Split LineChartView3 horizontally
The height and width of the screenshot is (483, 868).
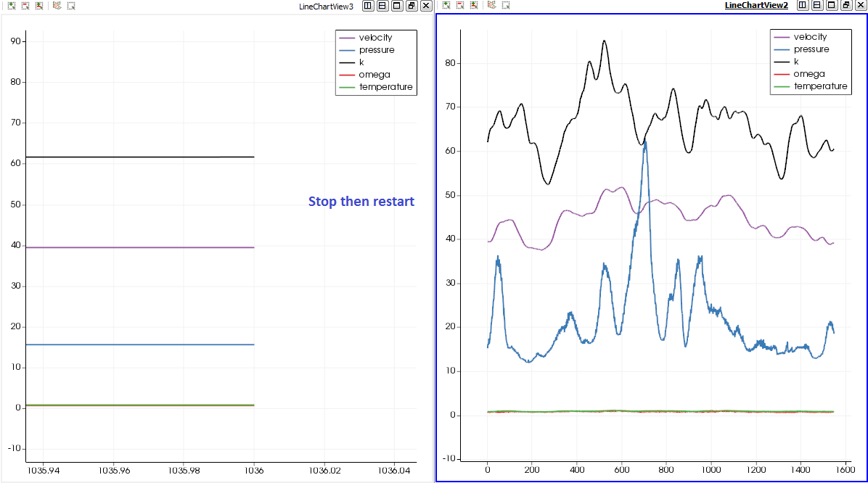[368, 5]
